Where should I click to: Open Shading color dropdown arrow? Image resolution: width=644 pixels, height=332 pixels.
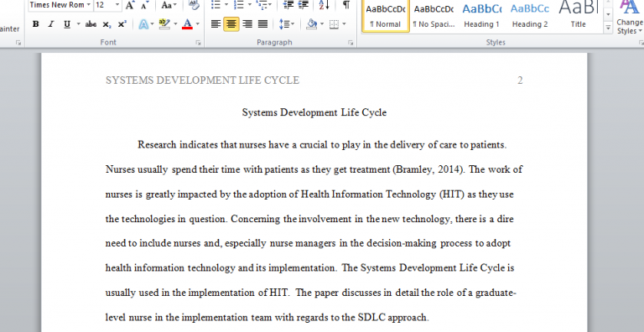322,24
